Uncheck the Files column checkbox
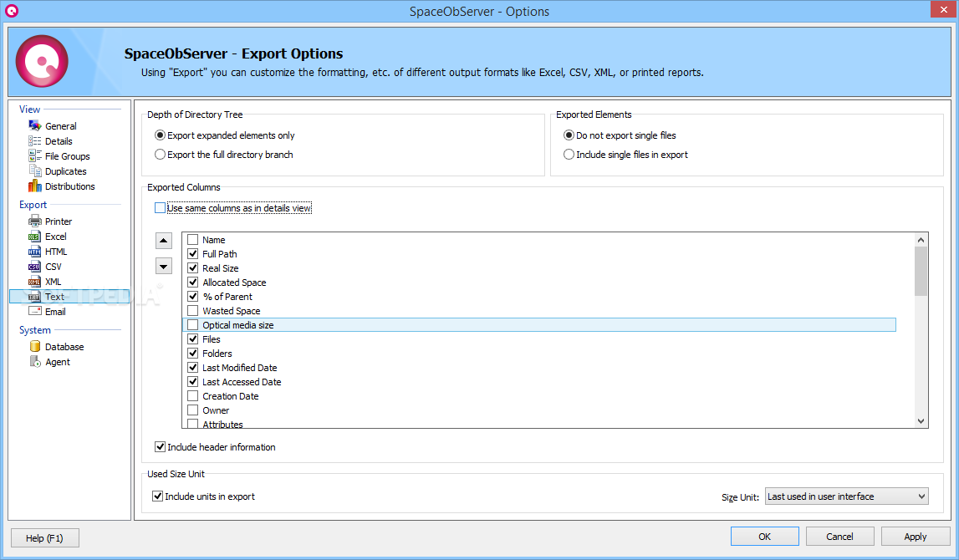 (192, 339)
